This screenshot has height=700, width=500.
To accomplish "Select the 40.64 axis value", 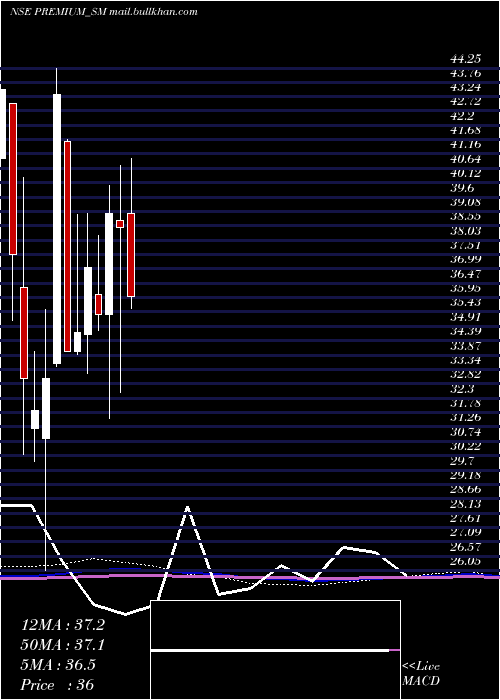I will point(465,159).
